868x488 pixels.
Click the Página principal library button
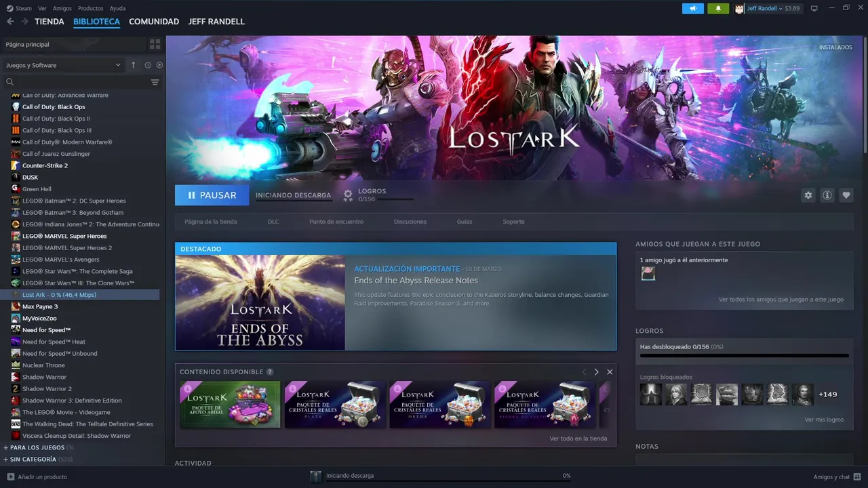coord(73,44)
